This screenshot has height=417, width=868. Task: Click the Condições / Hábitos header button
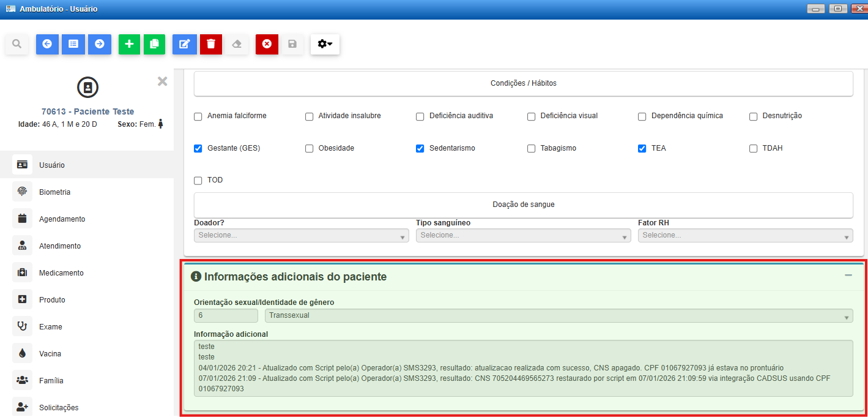click(x=524, y=83)
